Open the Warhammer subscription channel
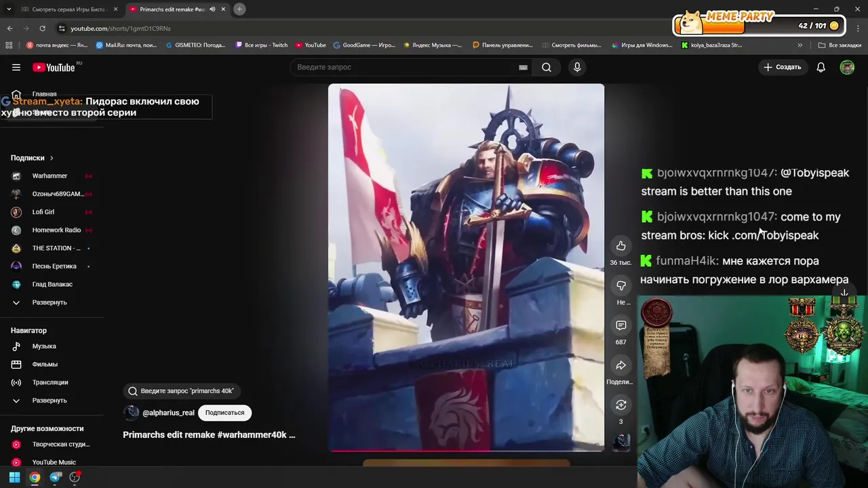The width and height of the screenshot is (868, 488). click(50, 176)
